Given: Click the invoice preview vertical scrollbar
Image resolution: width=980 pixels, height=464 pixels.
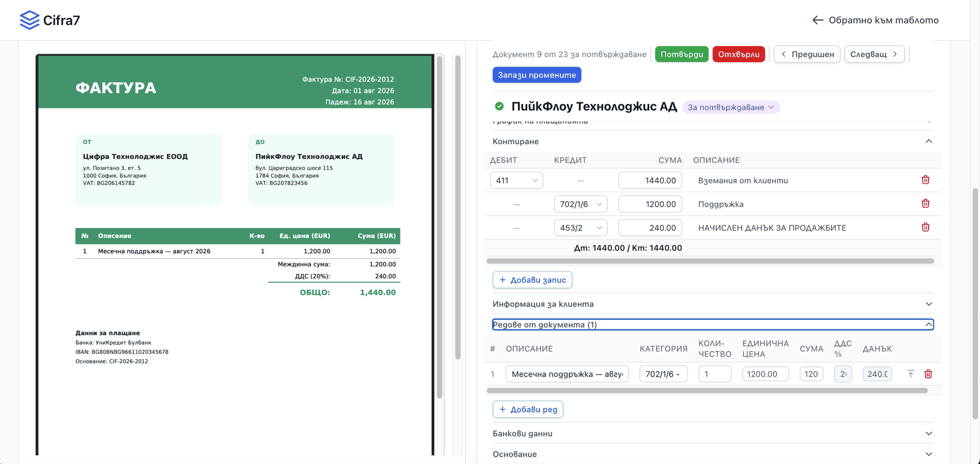Looking at the screenshot, I should [x=440, y=228].
